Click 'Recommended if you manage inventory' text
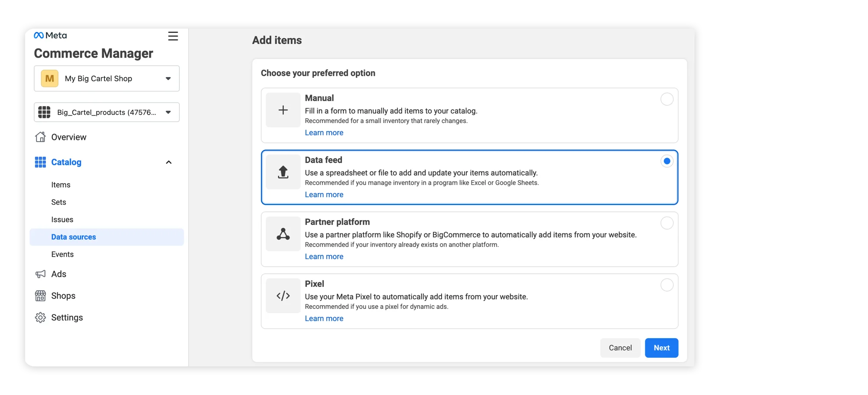 pos(422,183)
